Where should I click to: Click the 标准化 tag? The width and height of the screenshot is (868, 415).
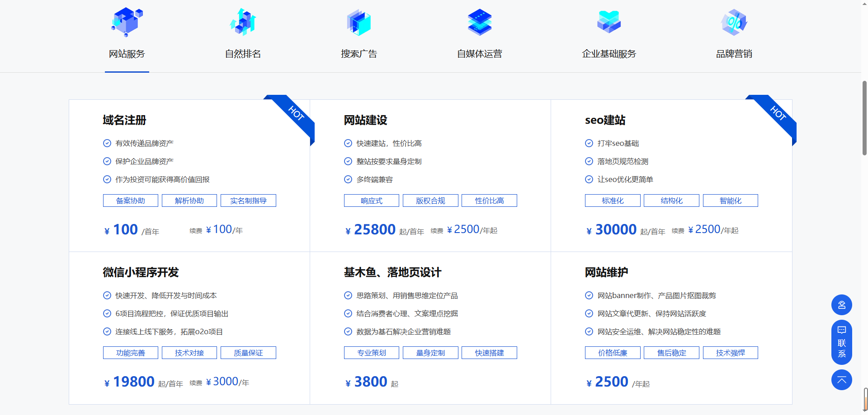pos(613,201)
